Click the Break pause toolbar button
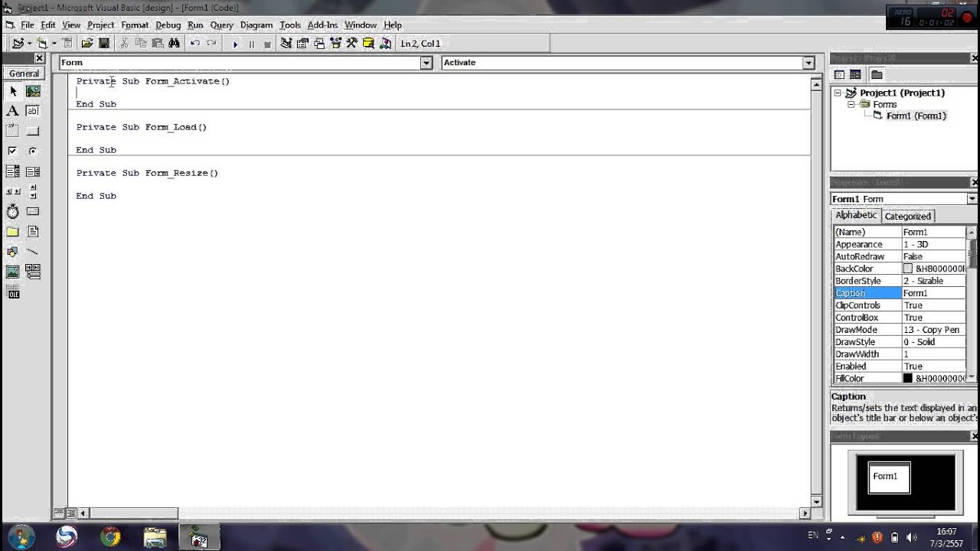 pyautogui.click(x=251, y=44)
